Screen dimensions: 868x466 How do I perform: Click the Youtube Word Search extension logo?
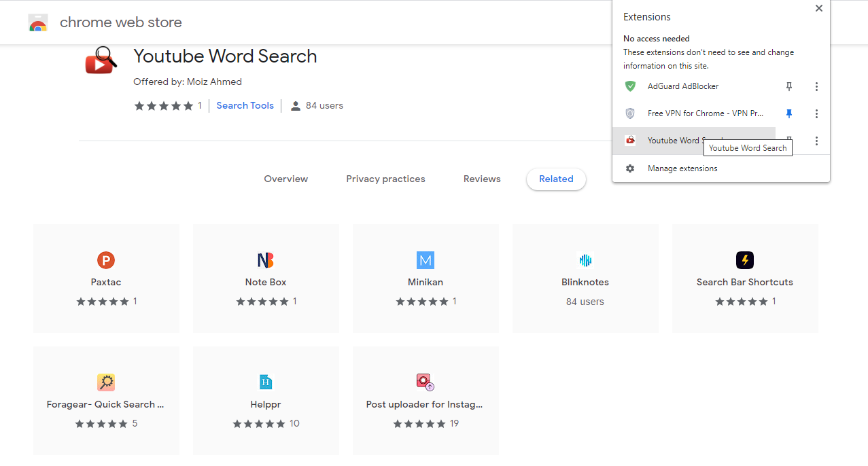point(101,60)
